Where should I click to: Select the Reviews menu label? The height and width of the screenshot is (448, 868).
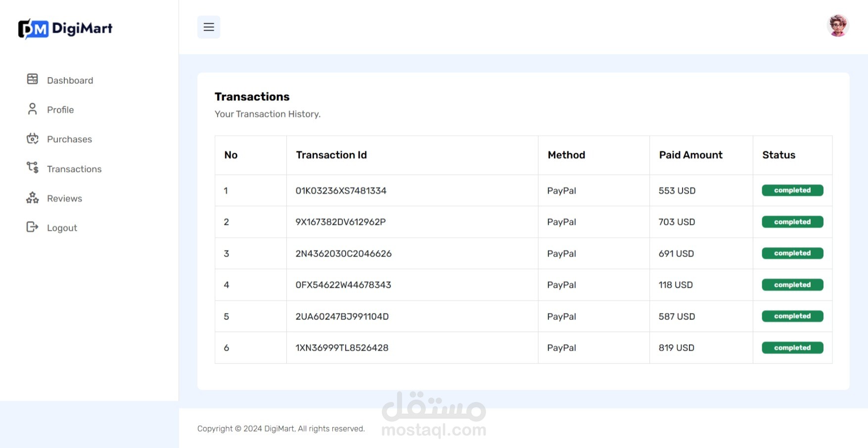click(64, 199)
